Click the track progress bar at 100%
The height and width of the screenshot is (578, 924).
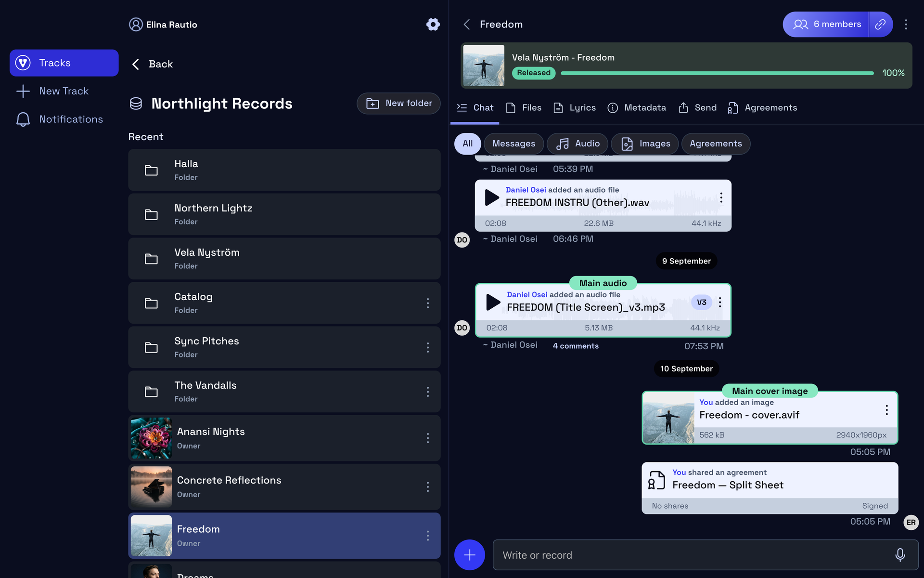(717, 73)
